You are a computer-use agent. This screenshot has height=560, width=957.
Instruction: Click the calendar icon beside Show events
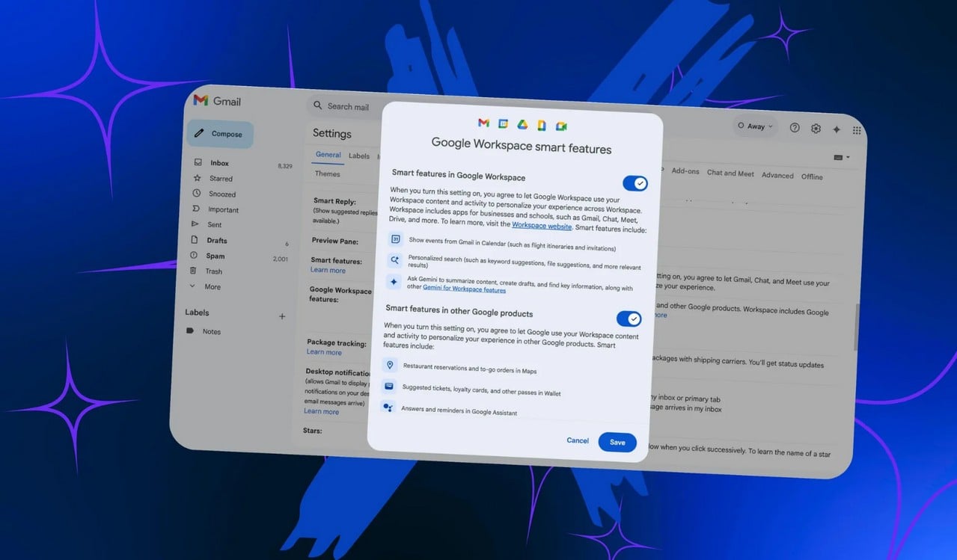(396, 240)
